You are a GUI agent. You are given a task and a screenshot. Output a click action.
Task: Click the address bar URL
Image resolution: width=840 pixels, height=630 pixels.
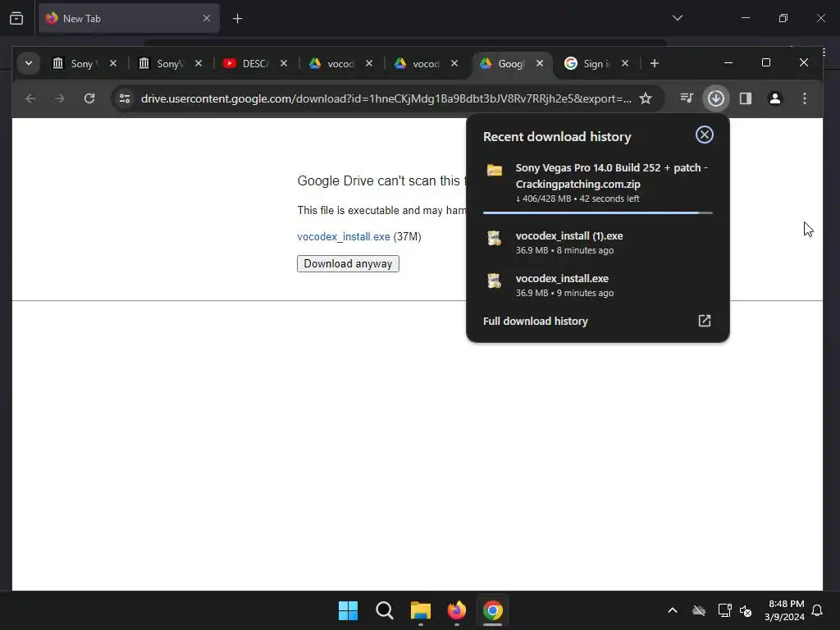click(x=386, y=98)
